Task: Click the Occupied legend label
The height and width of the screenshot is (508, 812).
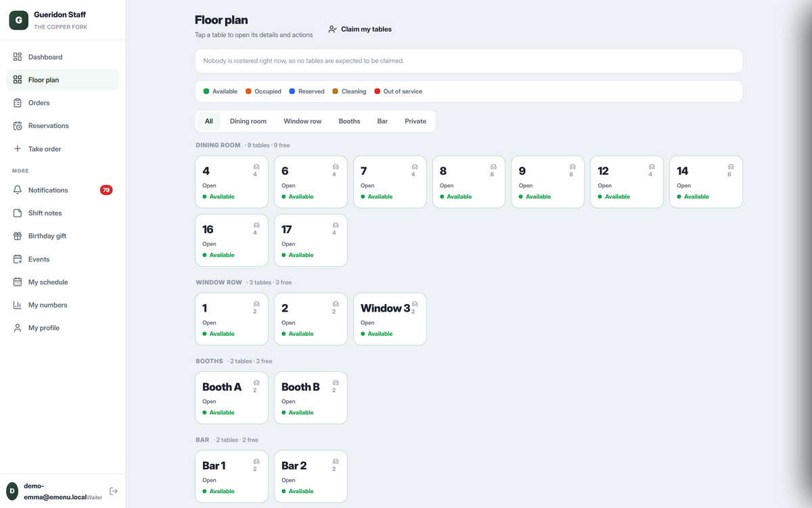Action: click(x=268, y=91)
